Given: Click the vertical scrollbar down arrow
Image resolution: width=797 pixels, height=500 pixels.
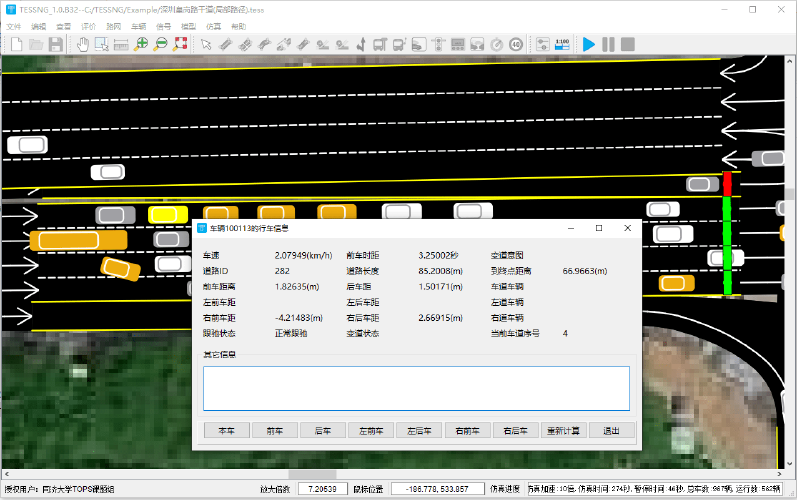Looking at the screenshot, I should point(790,463).
